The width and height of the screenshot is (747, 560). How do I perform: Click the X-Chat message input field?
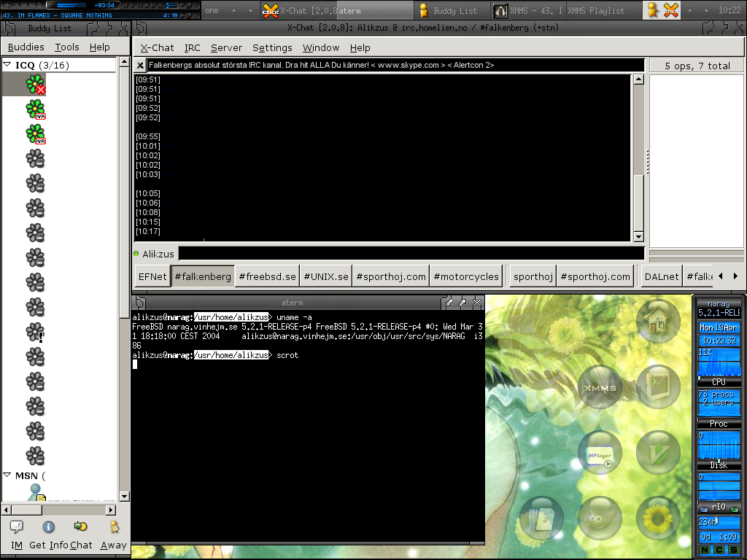pyautogui.click(x=411, y=254)
